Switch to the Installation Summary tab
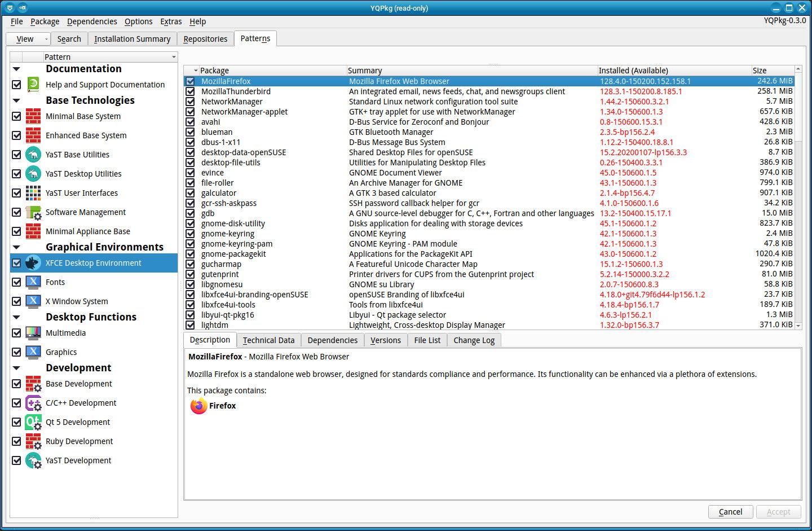 (132, 39)
